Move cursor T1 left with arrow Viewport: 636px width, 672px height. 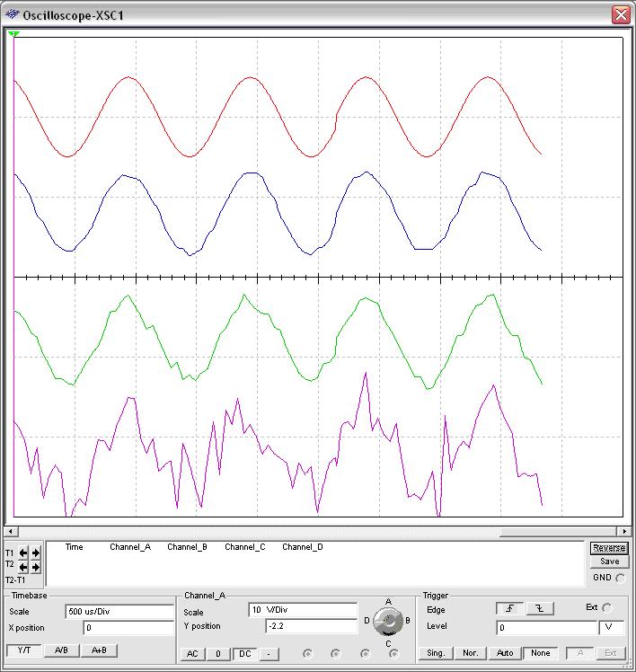pyautogui.click(x=24, y=553)
